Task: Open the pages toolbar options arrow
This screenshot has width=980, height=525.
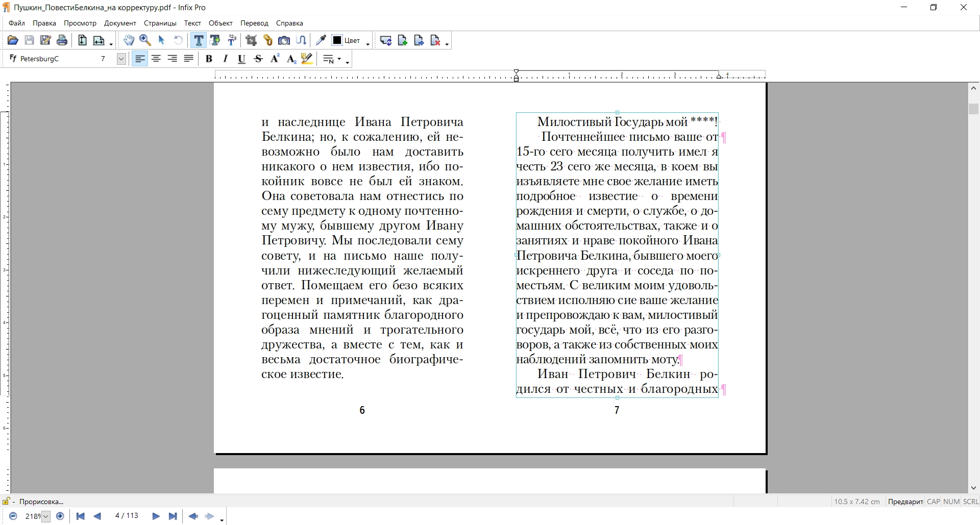Action: [x=447, y=44]
